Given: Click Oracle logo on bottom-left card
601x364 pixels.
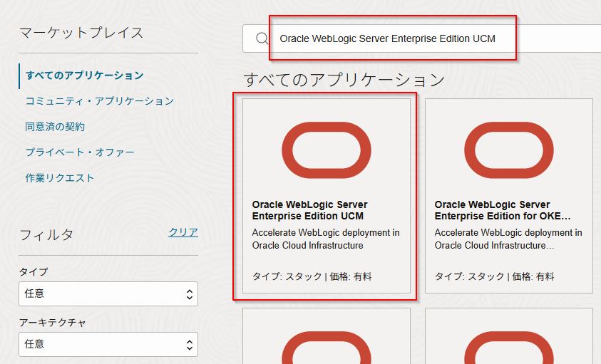Looking at the screenshot, I should click(327, 349).
